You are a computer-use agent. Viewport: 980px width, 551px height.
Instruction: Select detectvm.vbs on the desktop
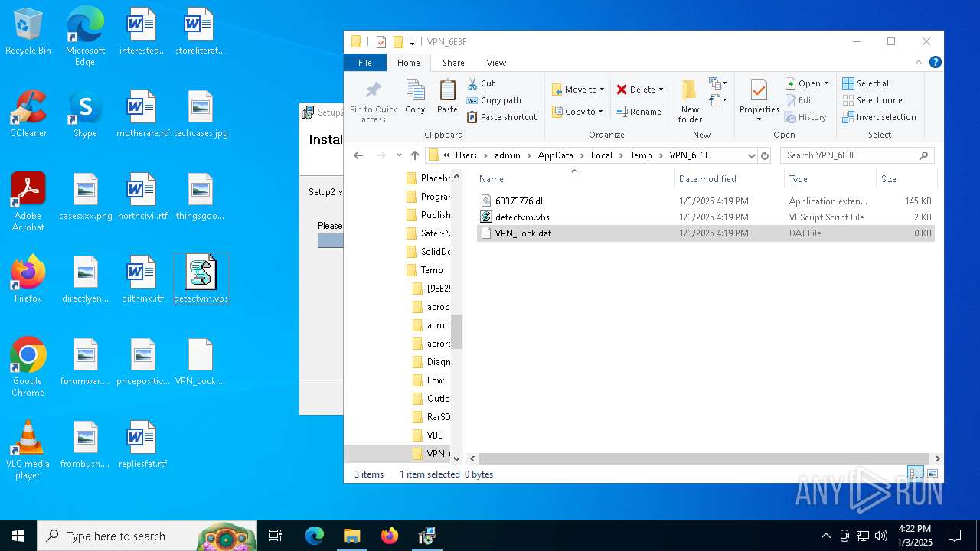201,279
